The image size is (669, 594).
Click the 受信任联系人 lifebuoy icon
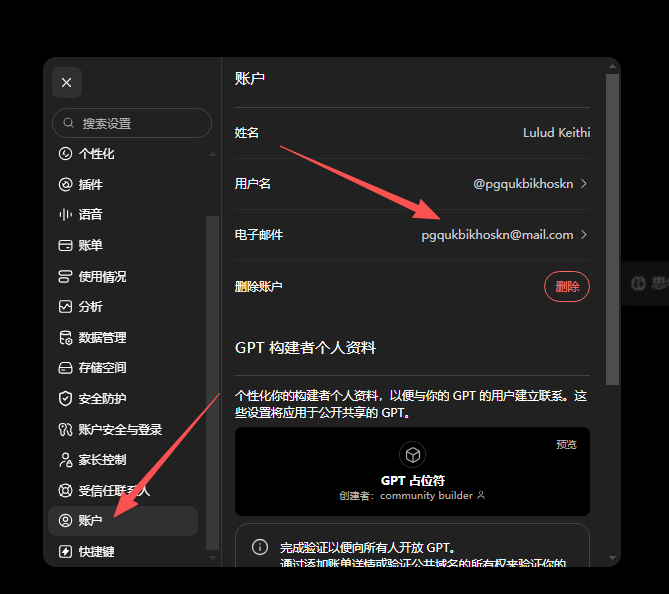[x=65, y=490]
